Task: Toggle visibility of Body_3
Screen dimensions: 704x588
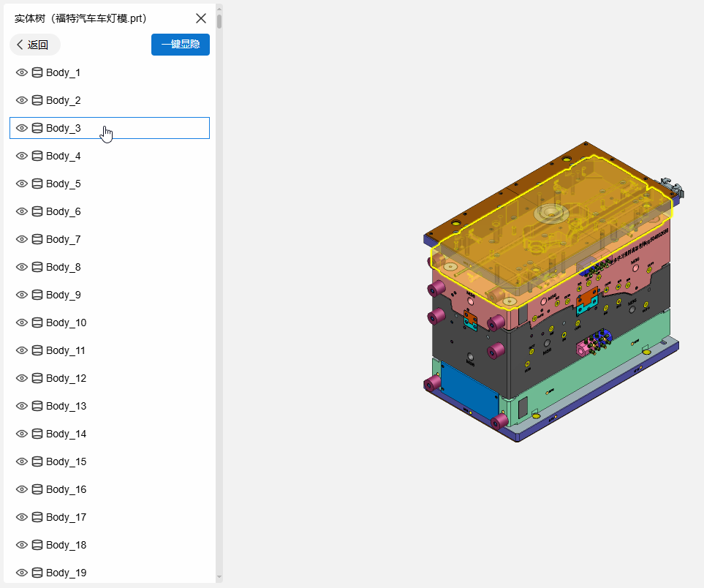Action: point(22,128)
